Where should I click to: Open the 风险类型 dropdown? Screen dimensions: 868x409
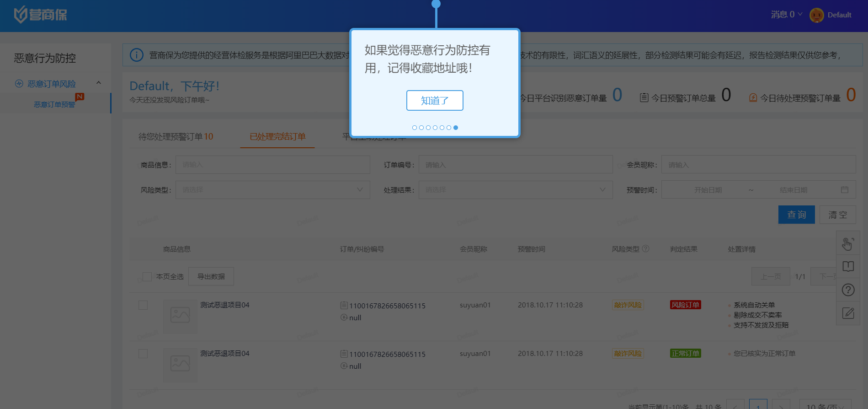click(272, 190)
